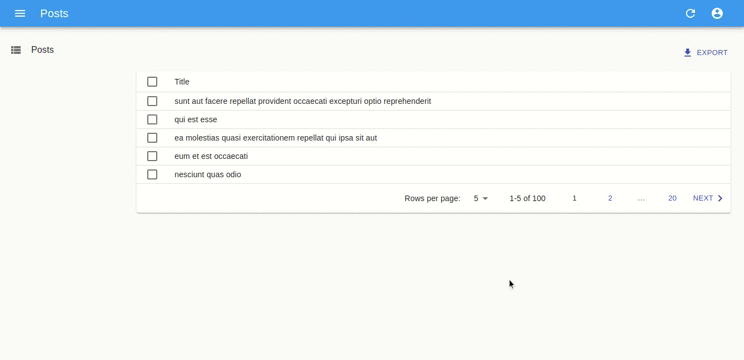Go to page 1 in pagination
This screenshot has height=360, width=744.
point(574,198)
